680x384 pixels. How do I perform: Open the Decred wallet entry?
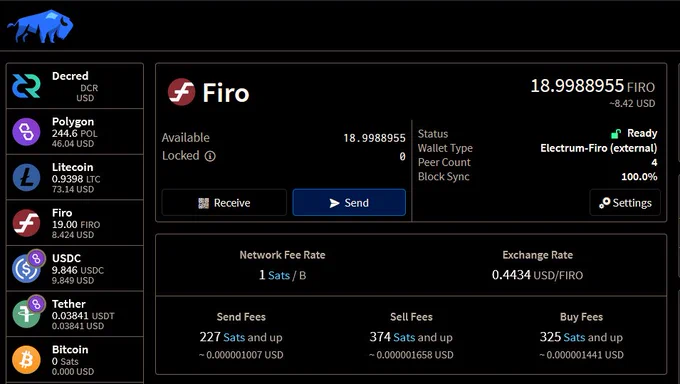75,86
